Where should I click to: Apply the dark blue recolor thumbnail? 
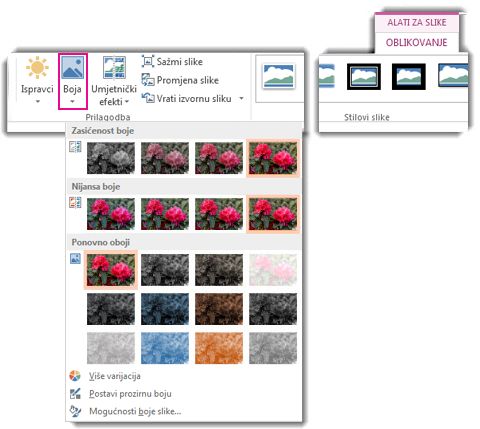[x=165, y=309]
